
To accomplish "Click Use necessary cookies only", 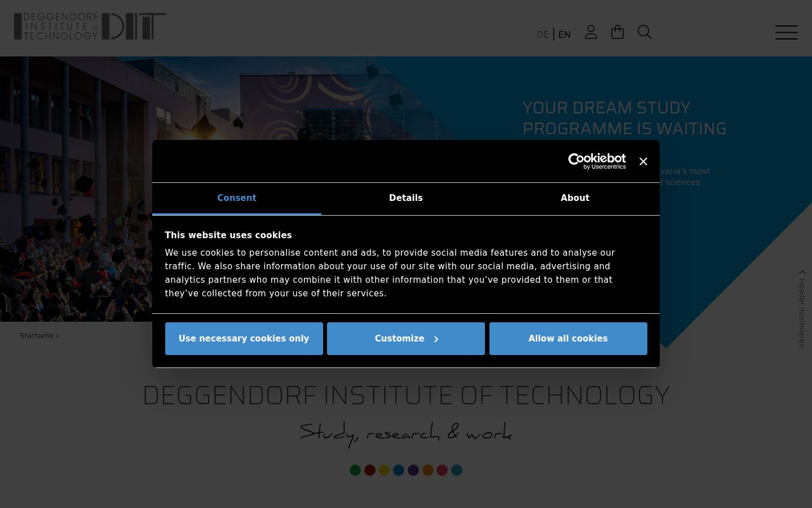I will pos(244,339).
